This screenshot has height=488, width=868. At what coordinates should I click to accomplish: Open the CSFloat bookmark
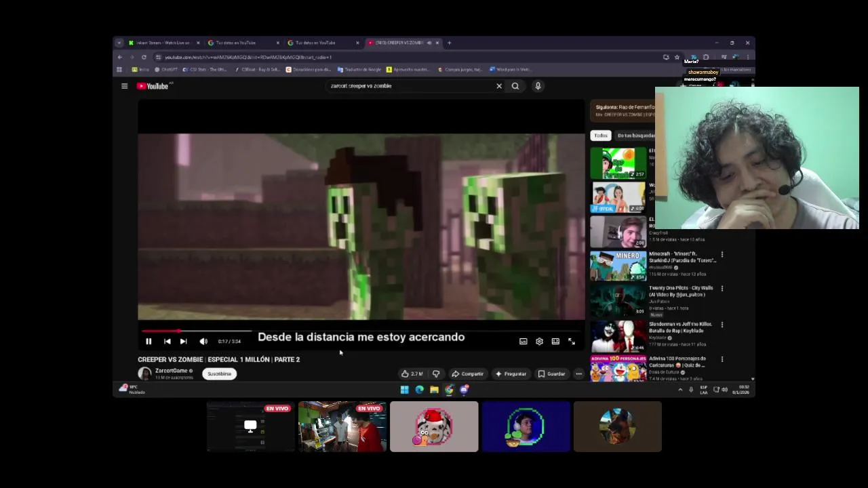pyautogui.click(x=258, y=69)
